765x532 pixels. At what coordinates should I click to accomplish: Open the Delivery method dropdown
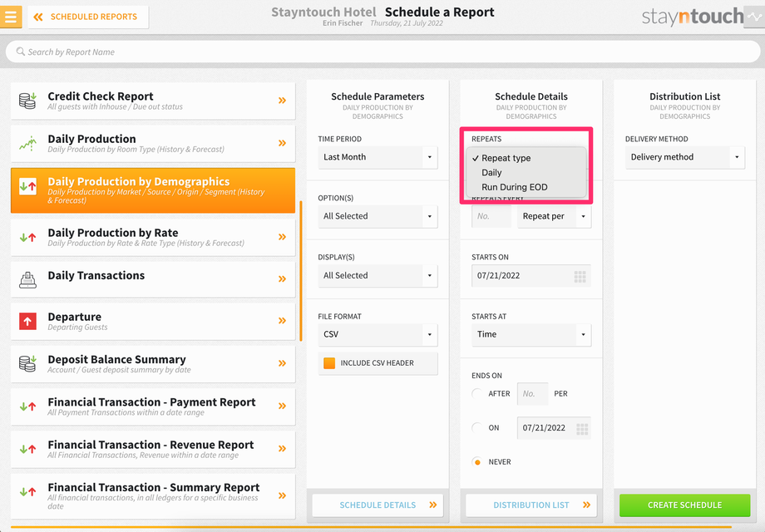click(684, 157)
